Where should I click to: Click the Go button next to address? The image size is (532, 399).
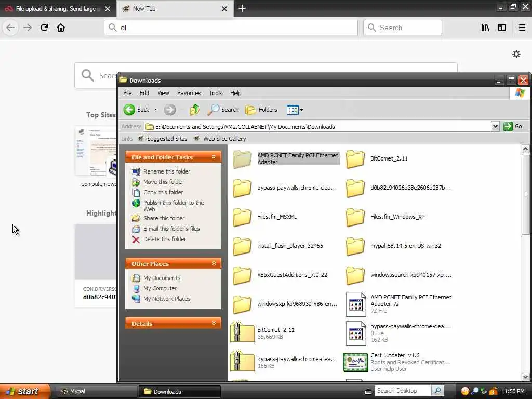pyautogui.click(x=513, y=127)
